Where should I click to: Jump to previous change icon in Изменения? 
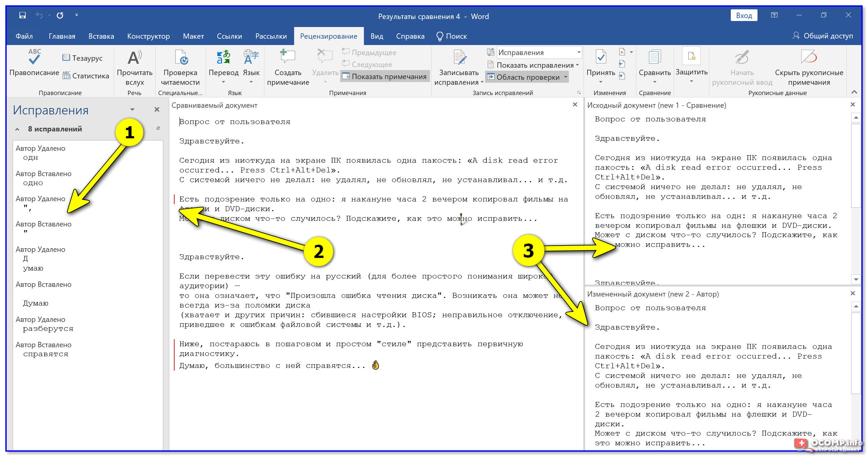coord(622,64)
